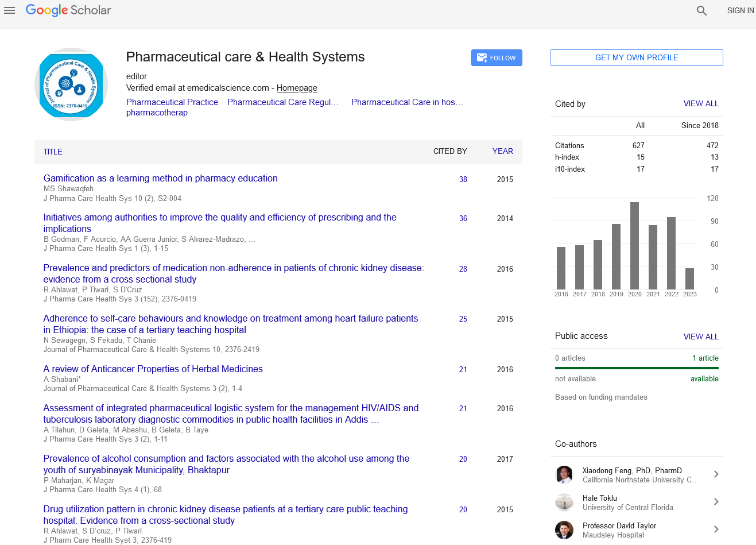Click the 2020 citations bar
This screenshot has height=545, width=756.
pyautogui.click(x=635, y=246)
